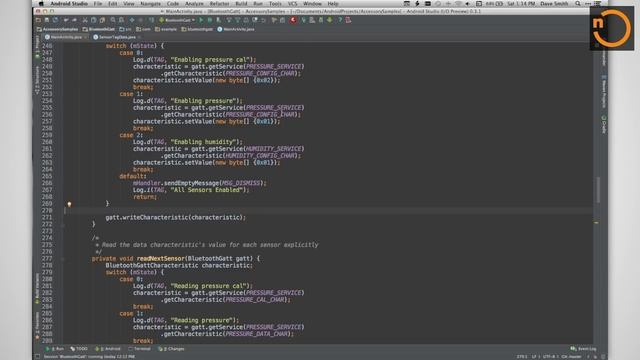This screenshot has width=640, height=360.
Task: Click the Paste toolbar icon
Action: (x=102, y=20)
